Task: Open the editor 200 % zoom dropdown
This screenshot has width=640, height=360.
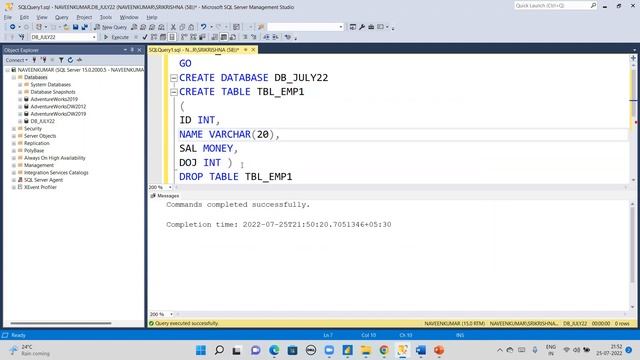Action: click(170, 187)
